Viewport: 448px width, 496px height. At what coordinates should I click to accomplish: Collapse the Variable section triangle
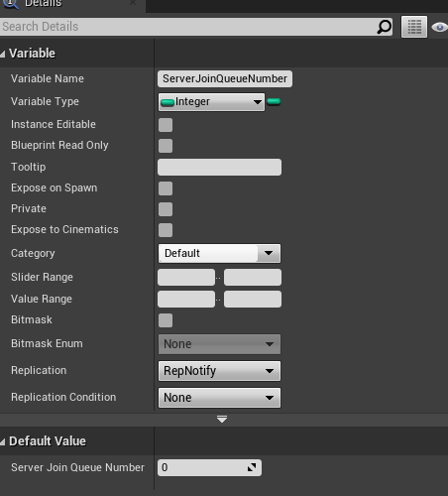click(x=3, y=54)
